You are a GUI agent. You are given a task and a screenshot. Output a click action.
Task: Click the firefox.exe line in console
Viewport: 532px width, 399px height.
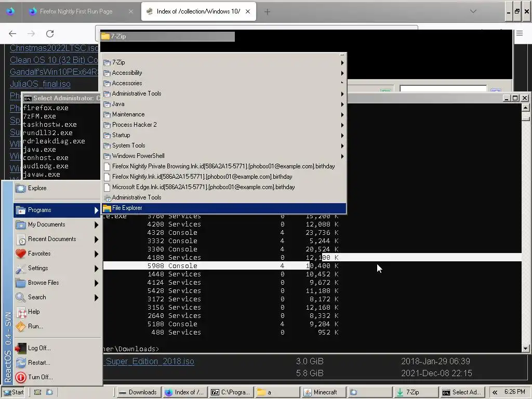tap(46, 108)
